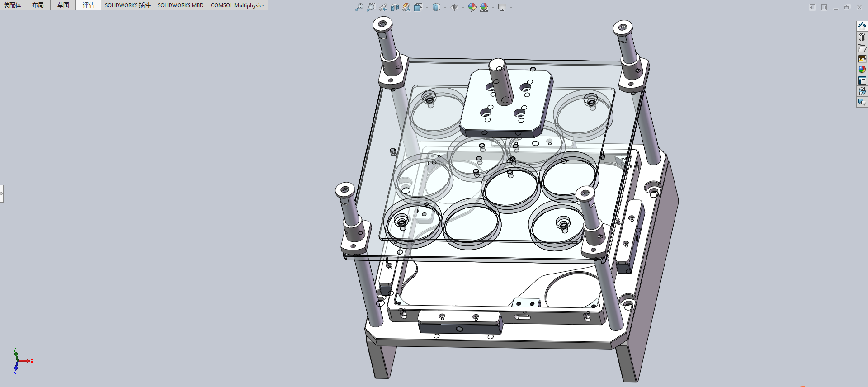Open the Custom Properties task pane tab
This screenshot has height=387, width=868.
(x=862, y=80)
